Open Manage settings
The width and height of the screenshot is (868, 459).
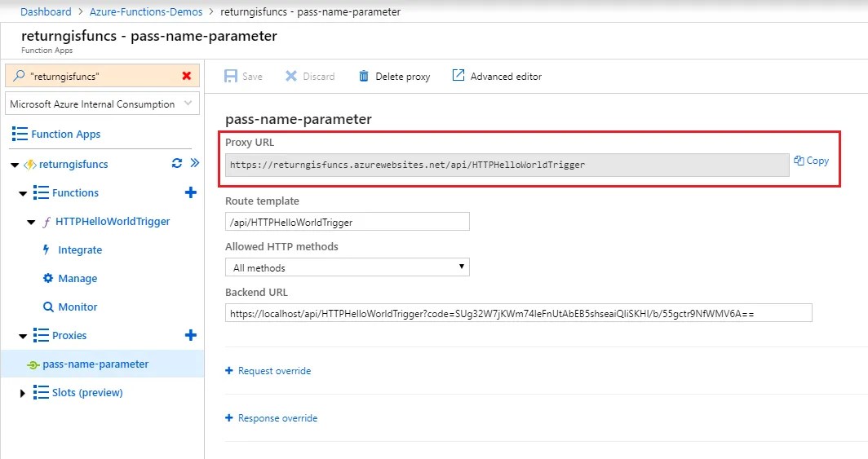coord(77,278)
